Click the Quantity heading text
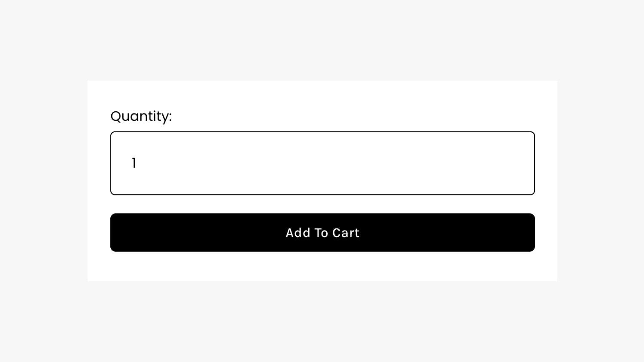Viewport: 644px width, 362px height. [x=141, y=116]
